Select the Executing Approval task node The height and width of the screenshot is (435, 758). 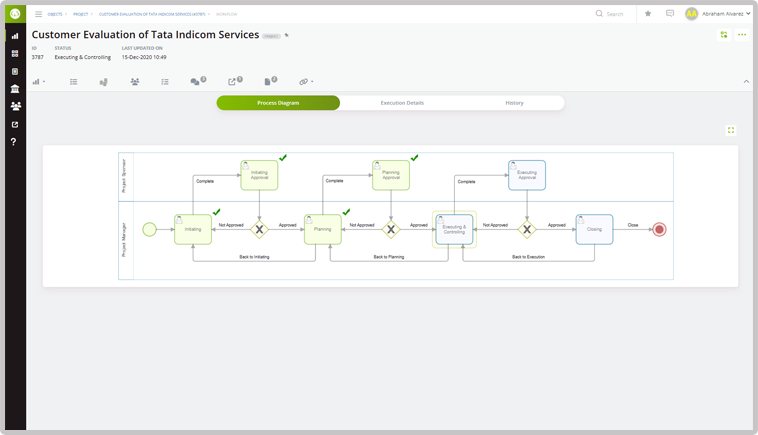tap(527, 175)
